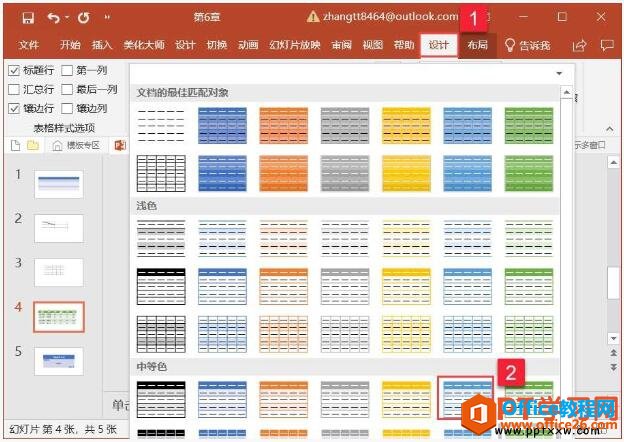Select the gold solid best-match style, second row
Viewport: 624px width, 442px height.
coord(406,173)
